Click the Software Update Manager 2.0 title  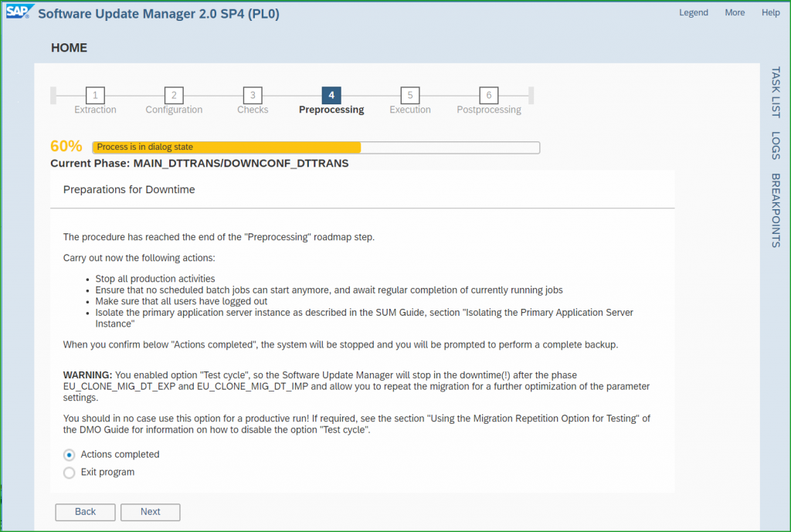tap(158, 14)
